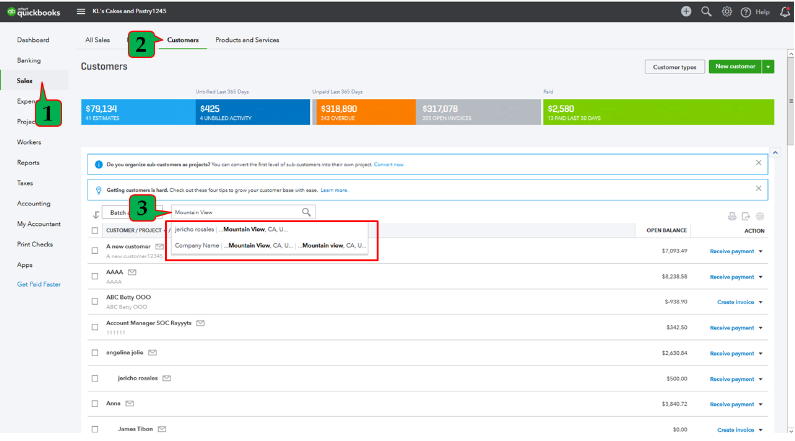
Task: Click the email icon beside James Tibon
Action: click(x=162, y=429)
